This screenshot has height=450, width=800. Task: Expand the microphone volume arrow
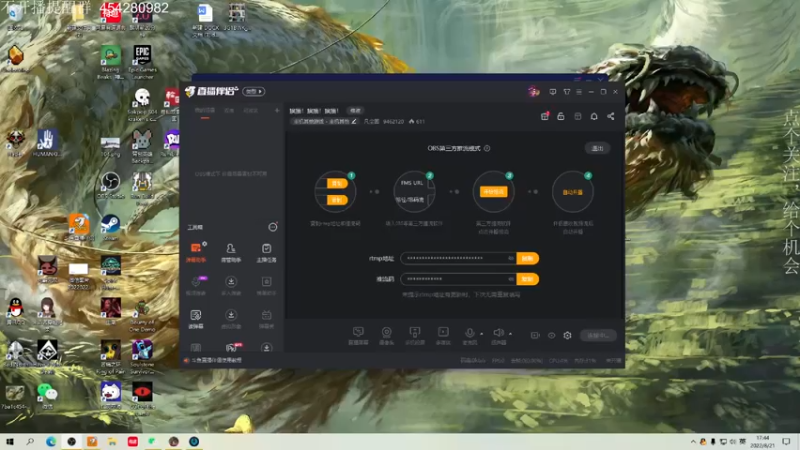point(482,334)
